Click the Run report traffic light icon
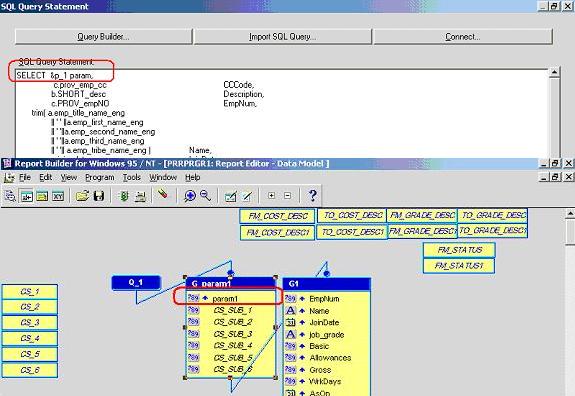The width and height of the screenshot is (575, 396). [124, 196]
